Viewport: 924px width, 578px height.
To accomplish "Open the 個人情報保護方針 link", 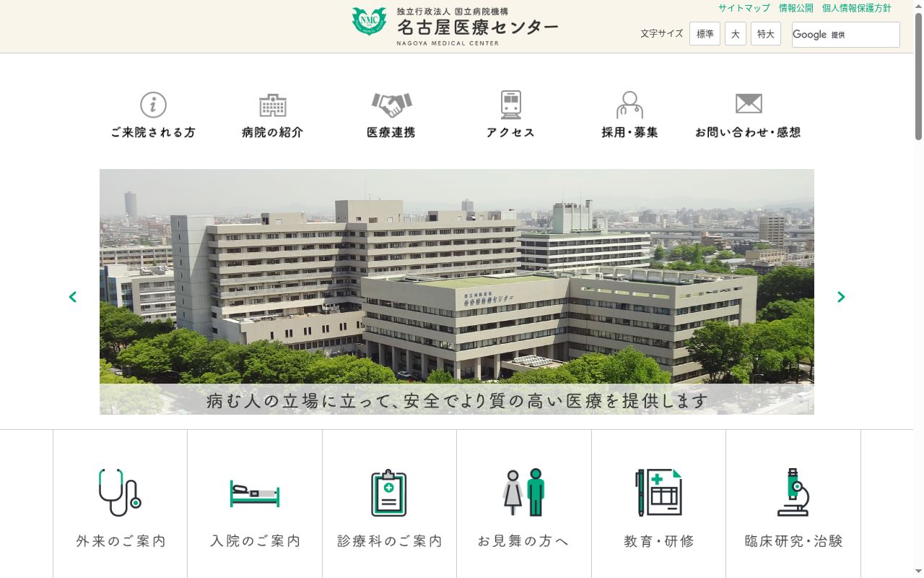I will point(857,8).
